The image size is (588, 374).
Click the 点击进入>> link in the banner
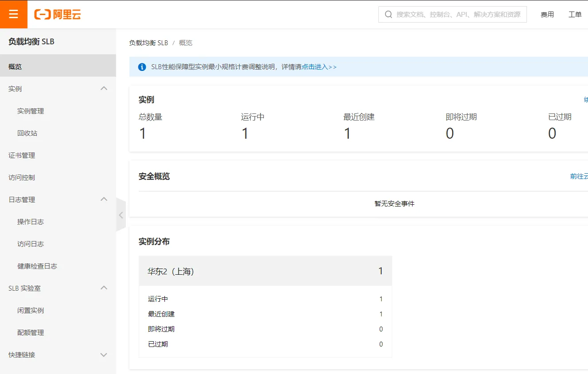[x=319, y=67]
